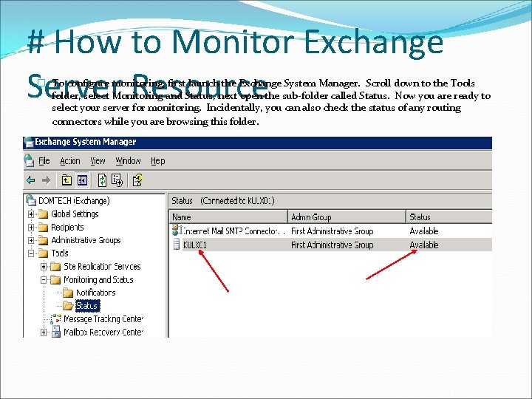Select Mailbox Recovery Center label
The width and height of the screenshot is (532, 399).
(103, 332)
